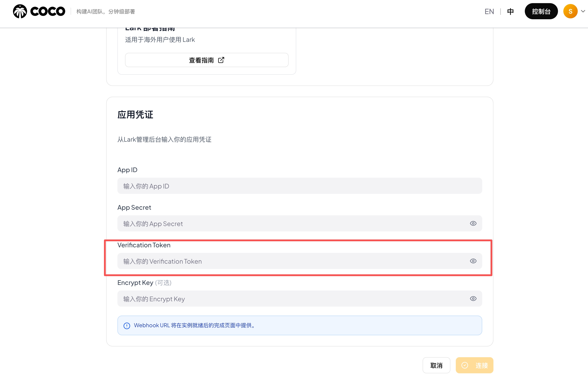
Task: Click the external link icon on 查看指南
Action: (221, 60)
